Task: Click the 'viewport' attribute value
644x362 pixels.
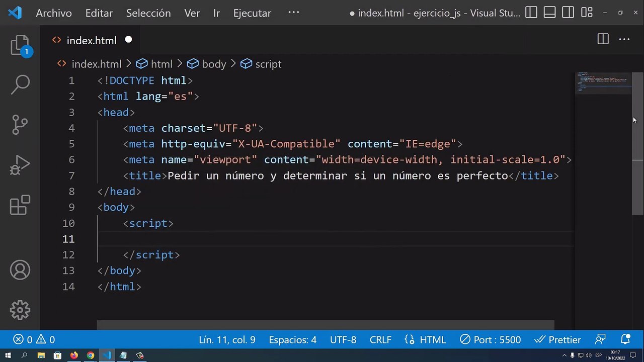Action: (x=225, y=159)
